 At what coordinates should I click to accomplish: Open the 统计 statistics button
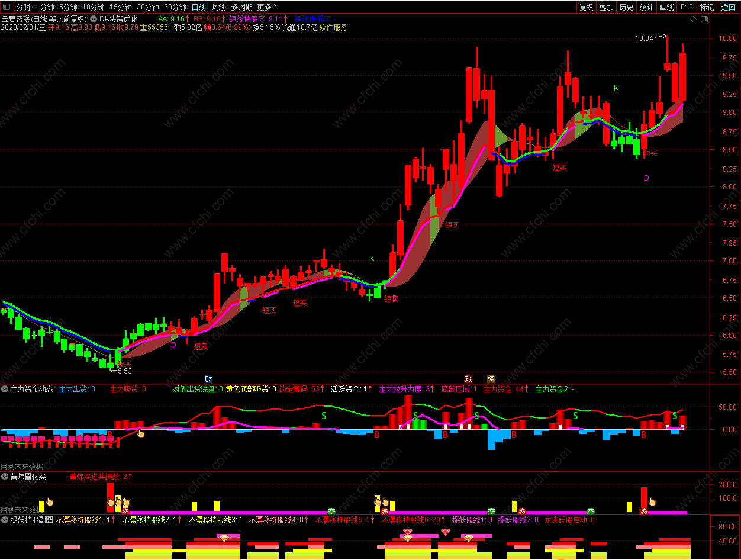click(x=646, y=7)
